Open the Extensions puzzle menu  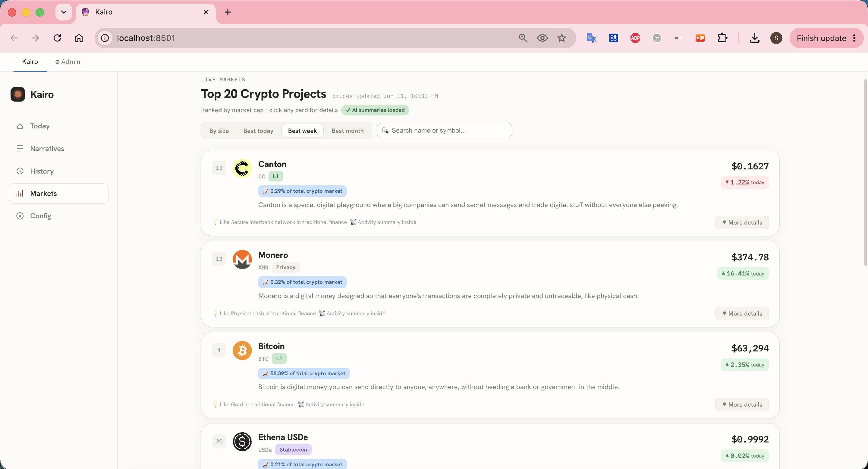722,38
